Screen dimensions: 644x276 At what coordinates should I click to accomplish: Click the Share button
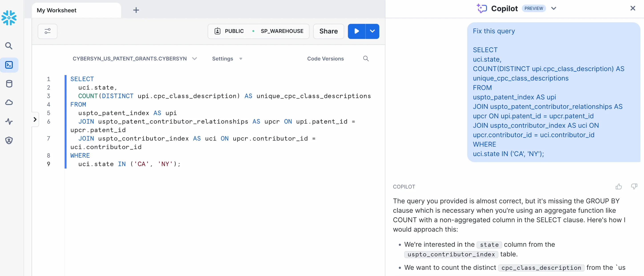[x=329, y=31]
